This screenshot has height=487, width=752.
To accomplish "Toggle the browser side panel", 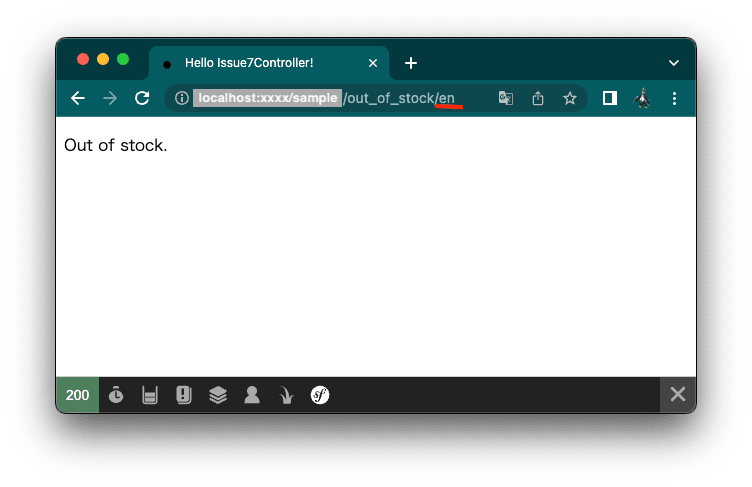I will (610, 98).
